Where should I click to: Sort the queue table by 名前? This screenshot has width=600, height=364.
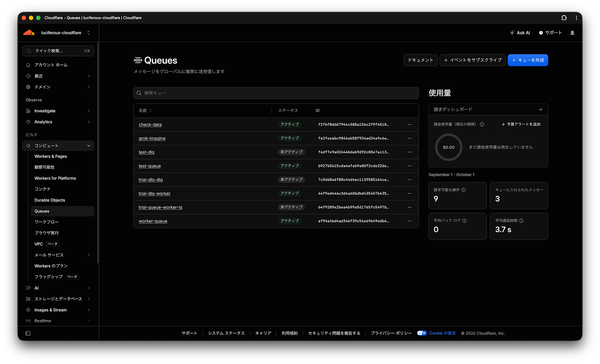pos(145,111)
